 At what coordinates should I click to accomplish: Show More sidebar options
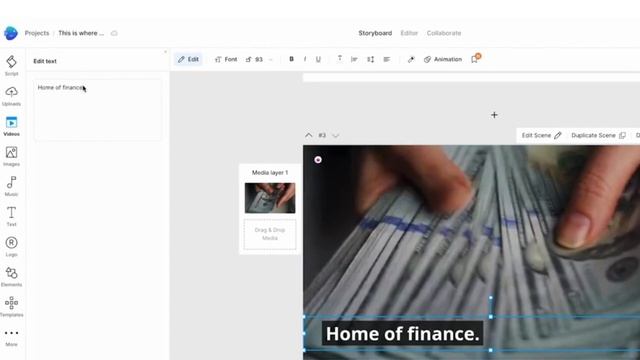(11, 337)
